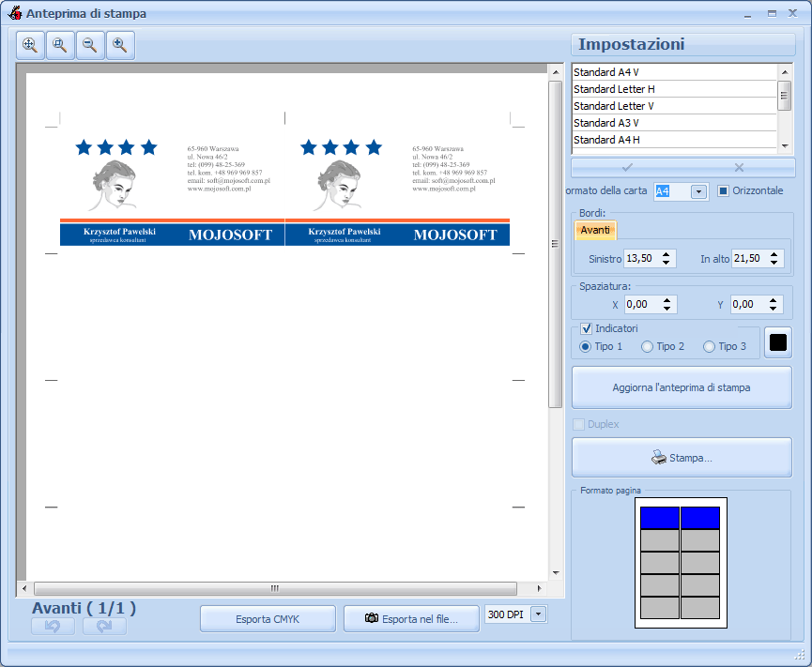Viewport: 812px width, 667px height.
Task: Open the paper format A4 dropdown arrow
Action: coord(699,192)
